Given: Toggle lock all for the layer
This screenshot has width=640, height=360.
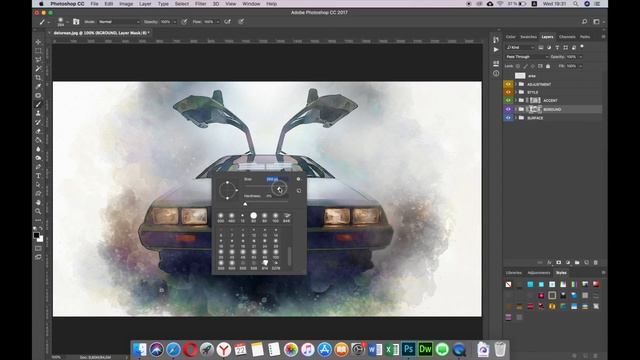Looking at the screenshot, I should [x=548, y=66].
